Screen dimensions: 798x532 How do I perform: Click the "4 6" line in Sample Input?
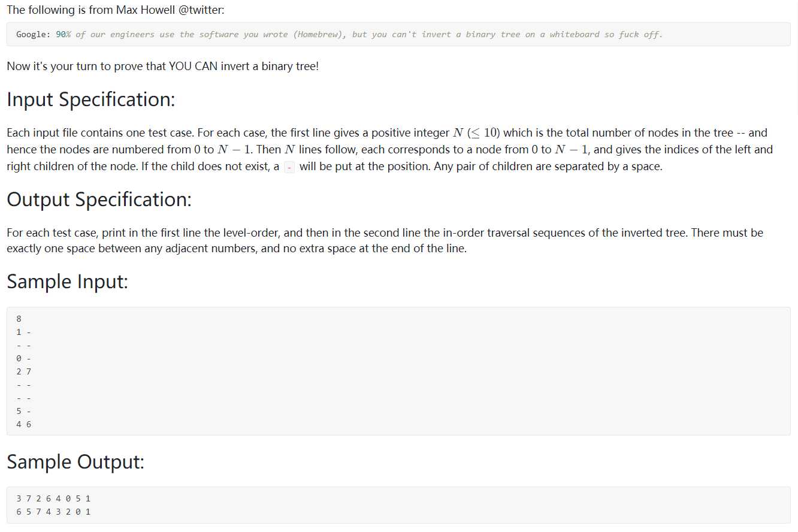[24, 424]
